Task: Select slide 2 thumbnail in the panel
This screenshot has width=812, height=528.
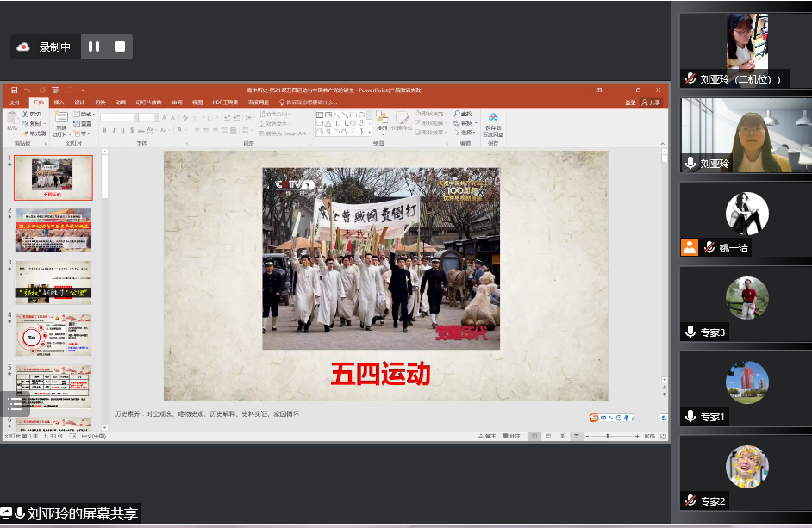Action: click(53, 230)
